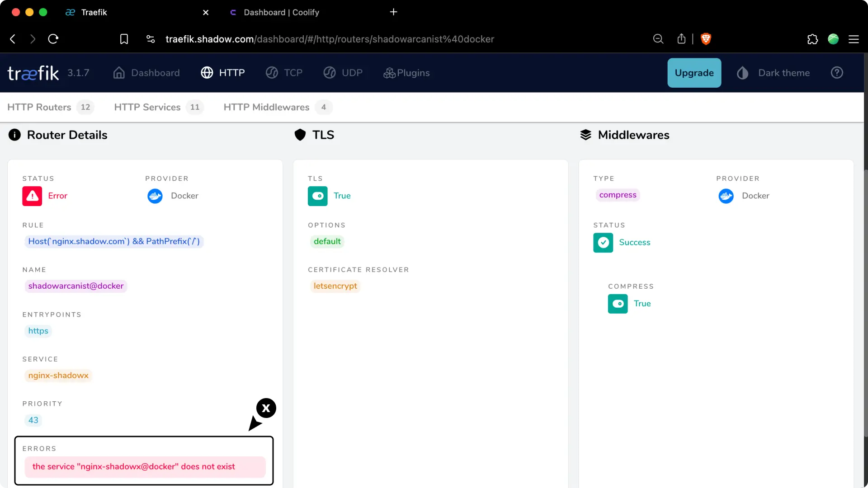Click the https entrypoint chip
The width and height of the screenshot is (868, 488).
click(38, 331)
